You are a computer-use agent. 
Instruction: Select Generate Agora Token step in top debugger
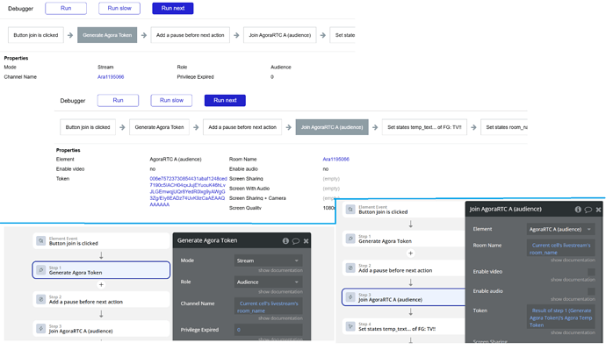coord(107,35)
